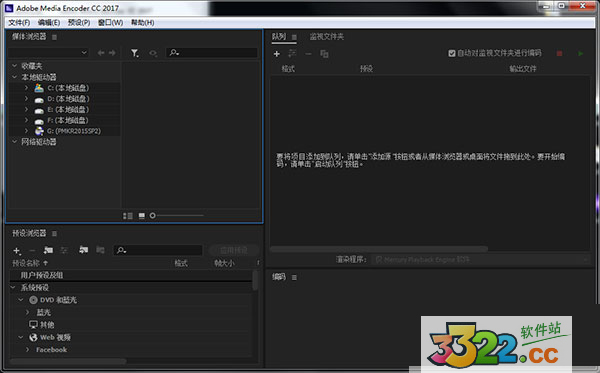Collapse the Web 视频 group
This screenshot has width=600, height=373.
tap(21, 337)
